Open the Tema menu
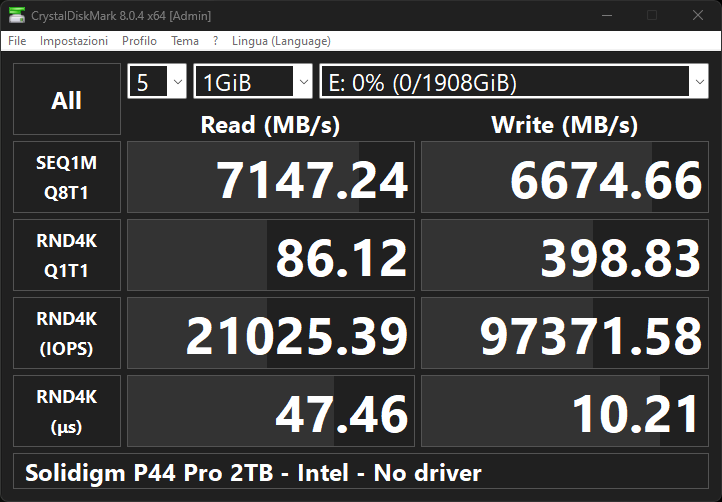Viewport: 722px width, 502px height. point(185,41)
